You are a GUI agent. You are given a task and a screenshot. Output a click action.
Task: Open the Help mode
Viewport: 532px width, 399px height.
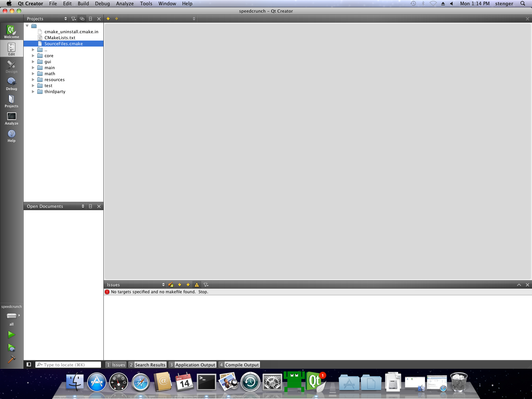(11, 135)
